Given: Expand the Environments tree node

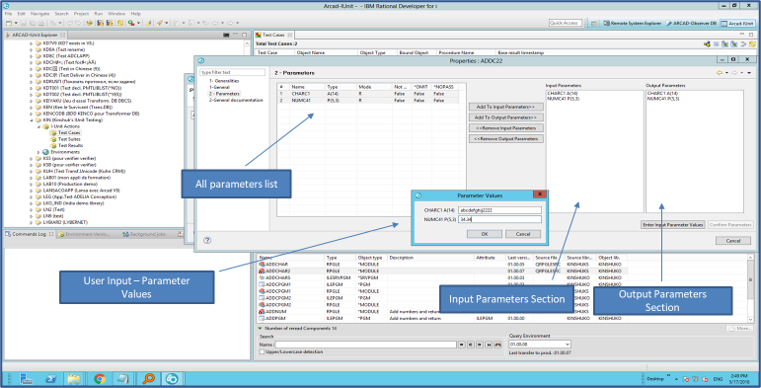Looking at the screenshot, I should [x=38, y=152].
